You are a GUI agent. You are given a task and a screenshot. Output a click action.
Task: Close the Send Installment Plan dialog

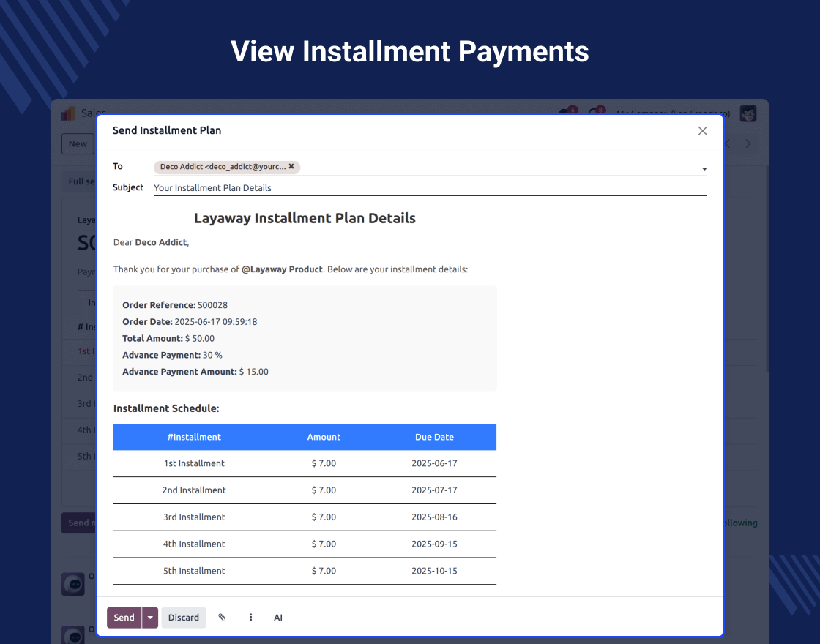702,131
